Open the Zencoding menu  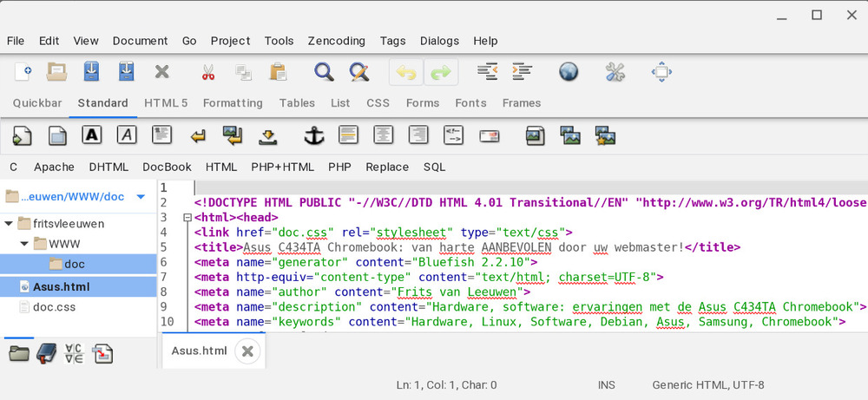click(x=337, y=41)
